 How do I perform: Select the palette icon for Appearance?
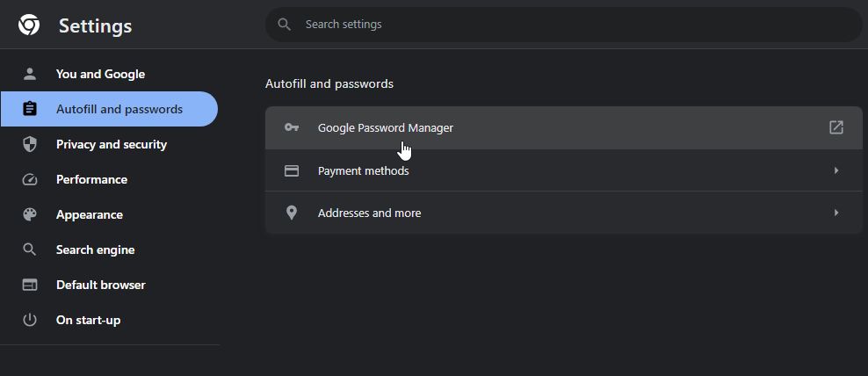pos(30,214)
